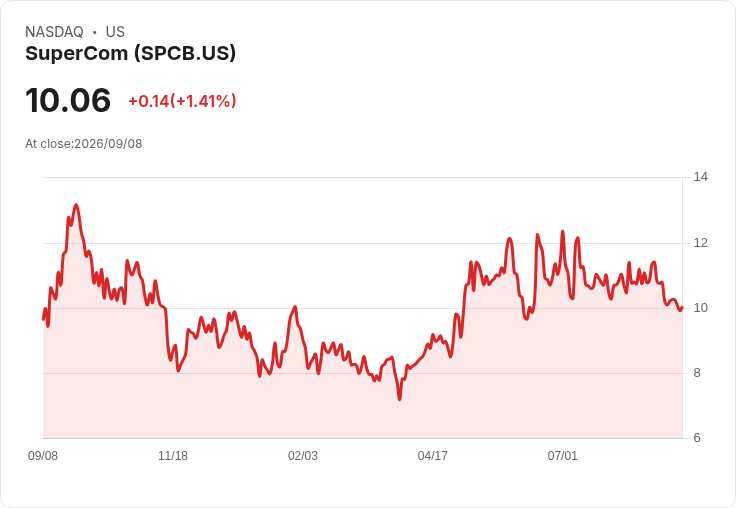The height and width of the screenshot is (508, 736).
Task: Click the 8 value on price axis
Action: click(x=697, y=373)
